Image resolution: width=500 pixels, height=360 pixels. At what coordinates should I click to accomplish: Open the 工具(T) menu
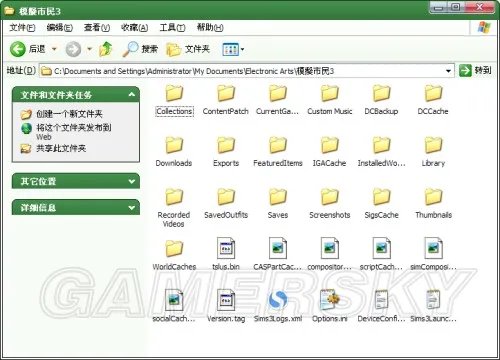(172, 27)
